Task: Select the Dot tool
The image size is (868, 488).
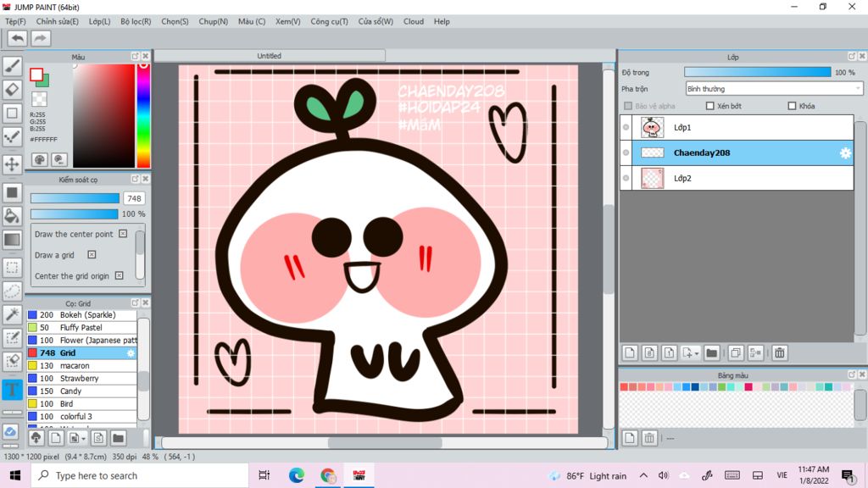Action: tap(12, 136)
